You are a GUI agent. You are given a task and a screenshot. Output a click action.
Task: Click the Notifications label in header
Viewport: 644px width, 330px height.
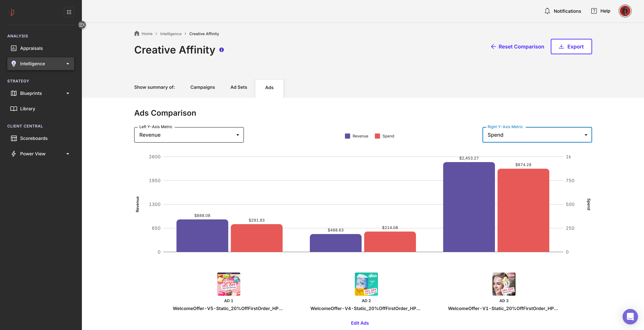(567, 11)
